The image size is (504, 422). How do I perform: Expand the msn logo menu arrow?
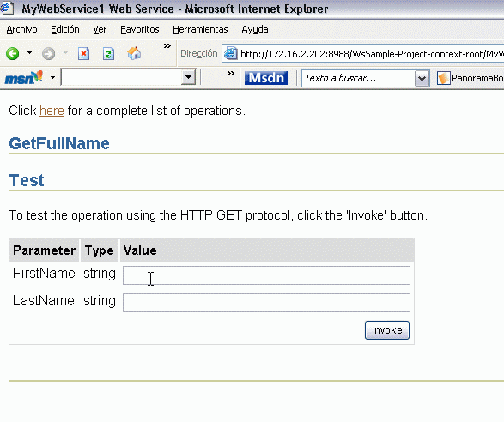[x=52, y=78]
